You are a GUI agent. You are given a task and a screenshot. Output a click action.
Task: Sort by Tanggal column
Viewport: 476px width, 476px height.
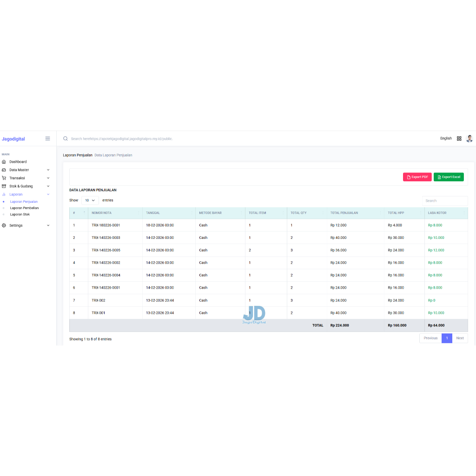(169, 213)
